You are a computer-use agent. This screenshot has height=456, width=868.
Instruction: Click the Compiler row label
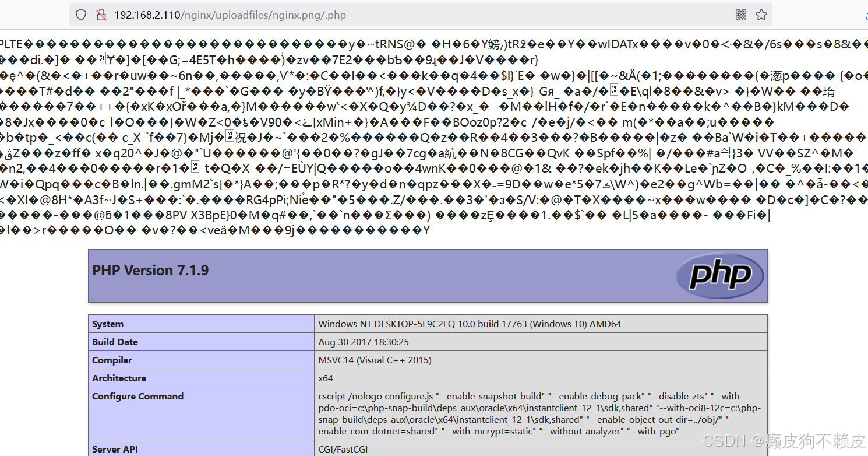112,360
